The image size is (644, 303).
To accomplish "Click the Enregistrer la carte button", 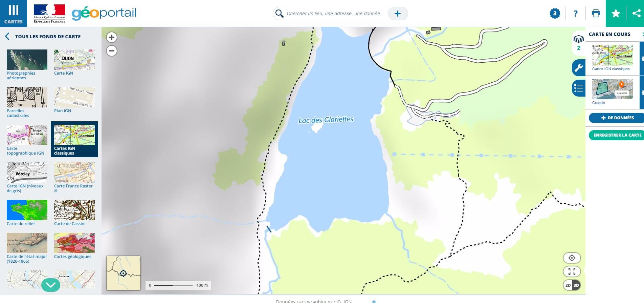I will 617,135.
